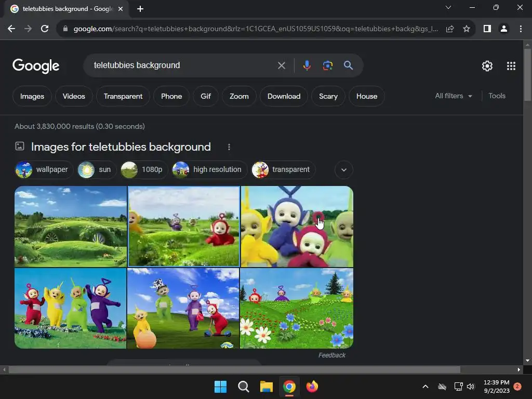Viewport: 532px width, 399px height.
Task: Send Feedback on image results
Action: (x=332, y=355)
